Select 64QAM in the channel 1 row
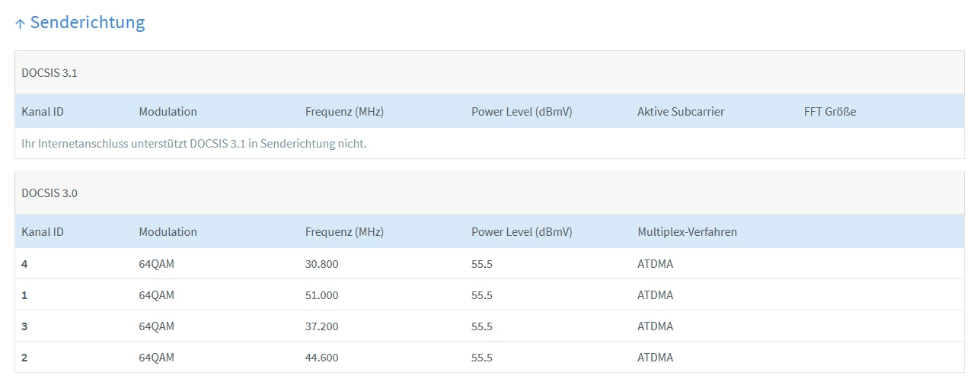The width and height of the screenshot is (980, 385). 156,295
